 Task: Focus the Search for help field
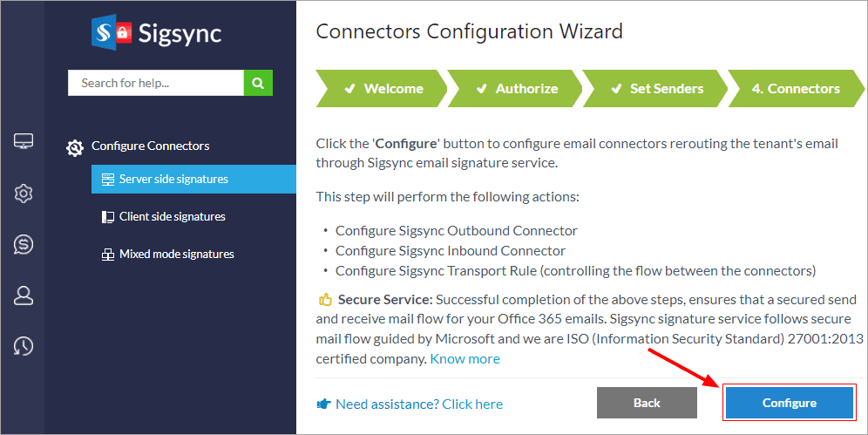[x=156, y=83]
